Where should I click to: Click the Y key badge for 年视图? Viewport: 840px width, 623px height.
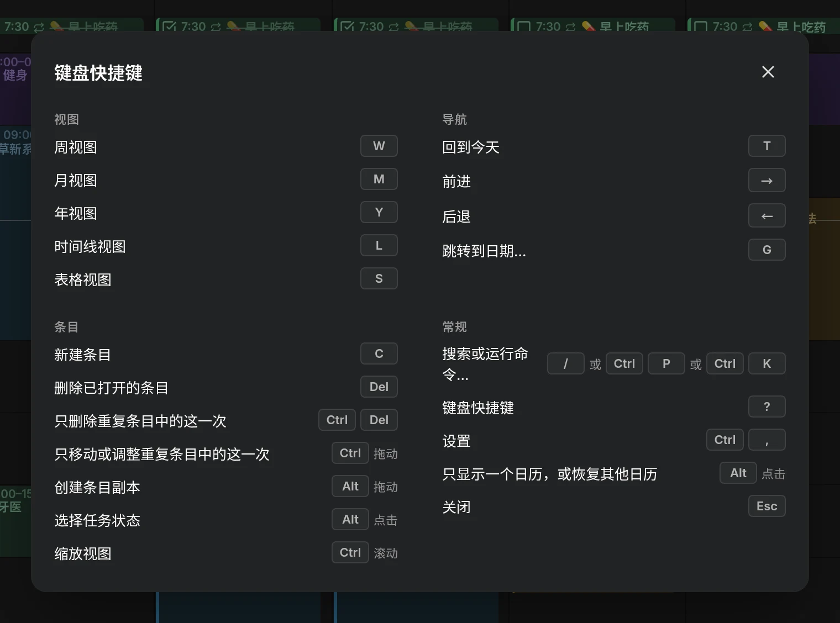[379, 213]
